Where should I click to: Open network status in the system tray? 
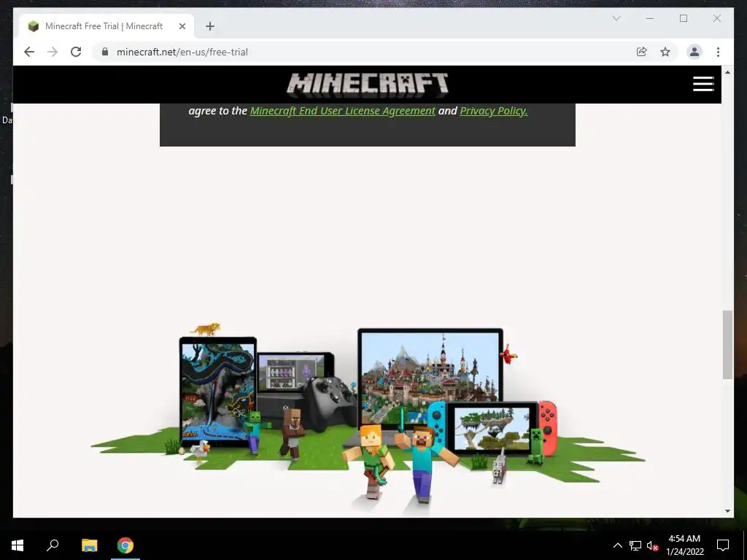635,545
